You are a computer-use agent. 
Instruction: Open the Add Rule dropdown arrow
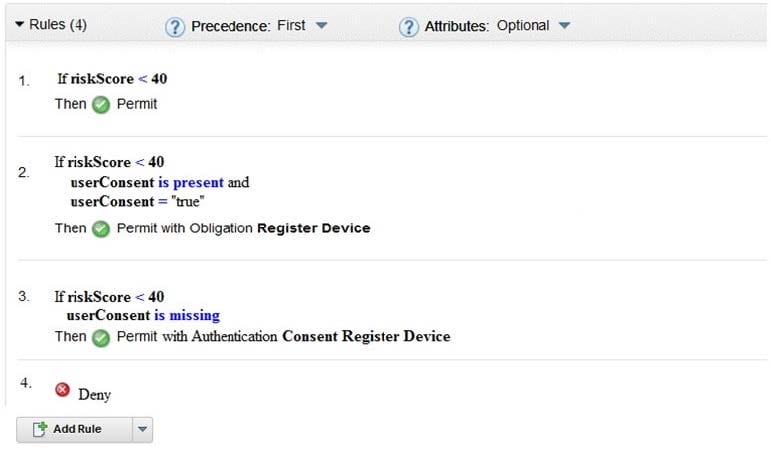click(142, 429)
